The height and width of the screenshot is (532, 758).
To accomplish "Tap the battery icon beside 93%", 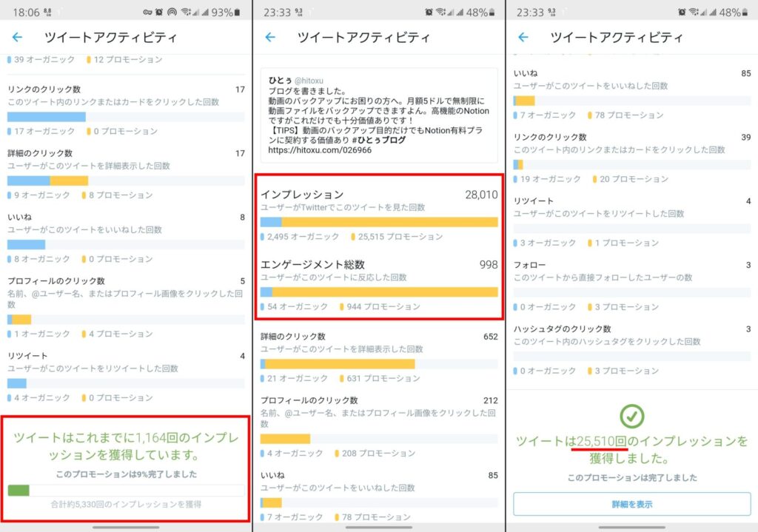I will coord(237,12).
